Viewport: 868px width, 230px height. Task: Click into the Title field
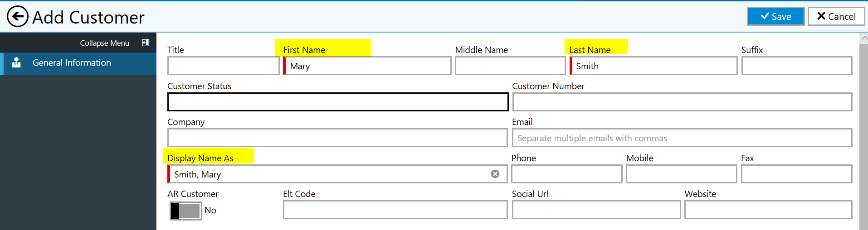pos(223,66)
